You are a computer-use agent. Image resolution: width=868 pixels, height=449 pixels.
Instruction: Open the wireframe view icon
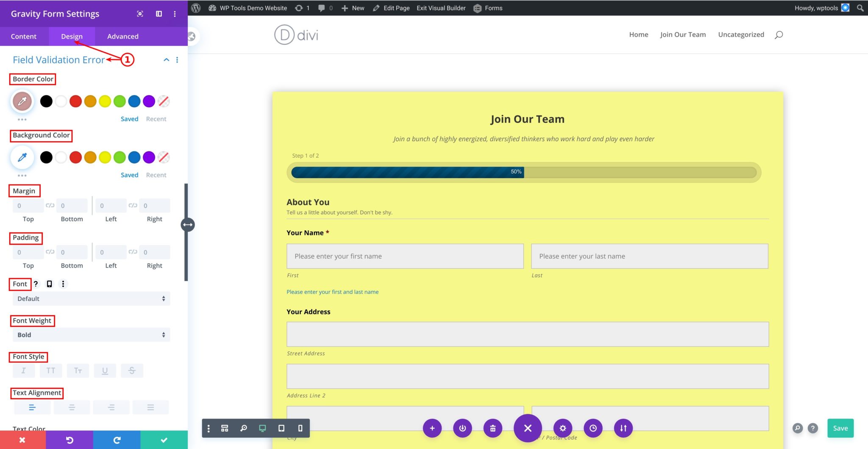tap(225, 428)
